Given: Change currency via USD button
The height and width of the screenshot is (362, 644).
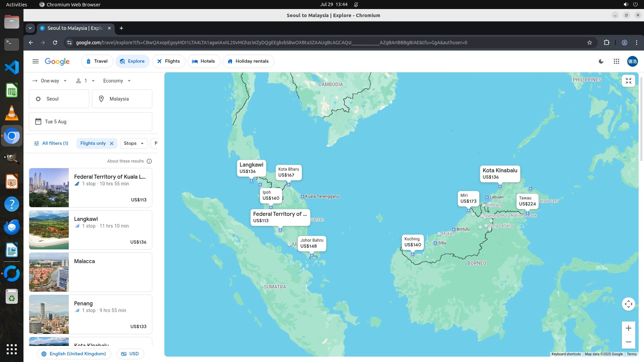Looking at the screenshot, I should [x=130, y=354].
